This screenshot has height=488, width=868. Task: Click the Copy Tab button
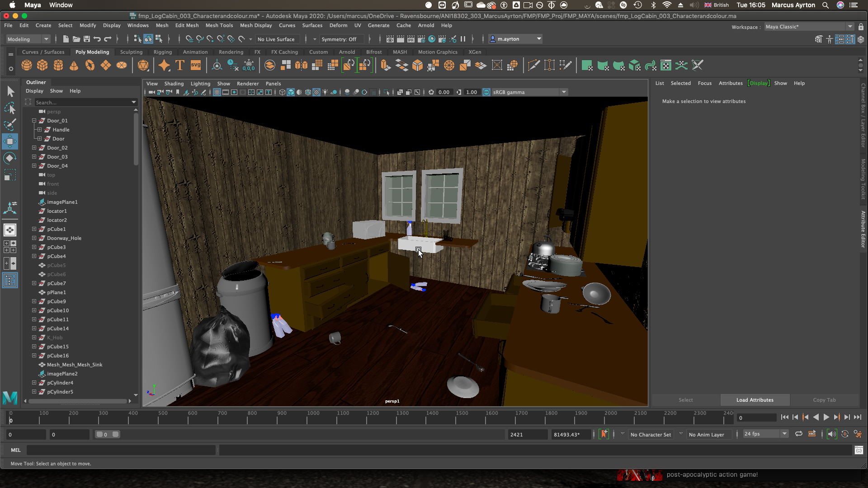pyautogui.click(x=824, y=400)
